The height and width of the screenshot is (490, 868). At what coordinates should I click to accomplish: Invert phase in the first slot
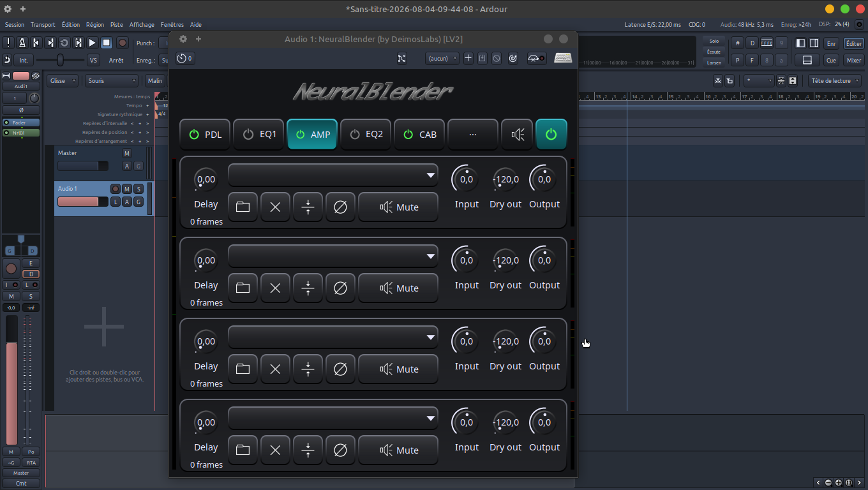pyautogui.click(x=340, y=207)
